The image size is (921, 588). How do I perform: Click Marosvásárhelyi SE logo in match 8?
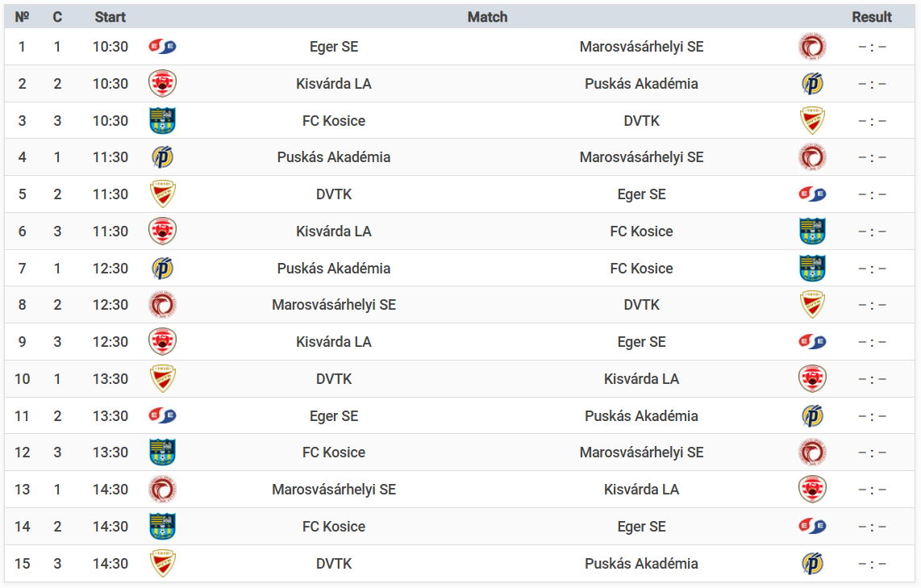163,304
